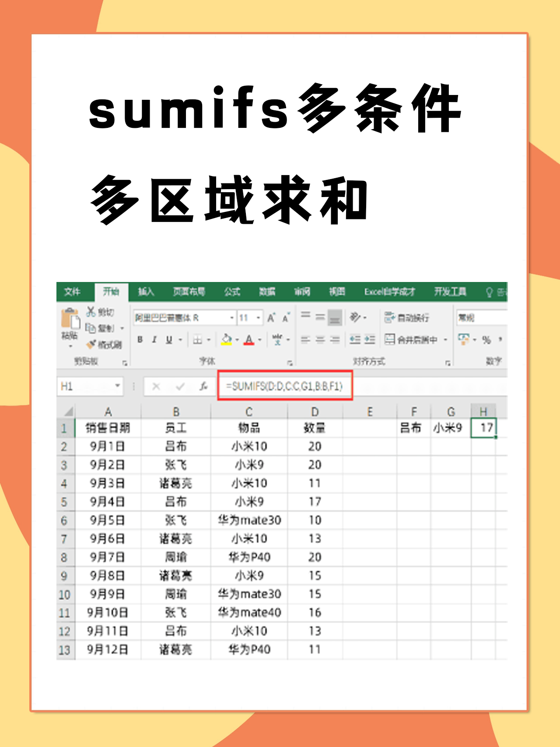This screenshot has width=560, height=747.
Task: Click the Paste clipboard icon
Action: 70,319
